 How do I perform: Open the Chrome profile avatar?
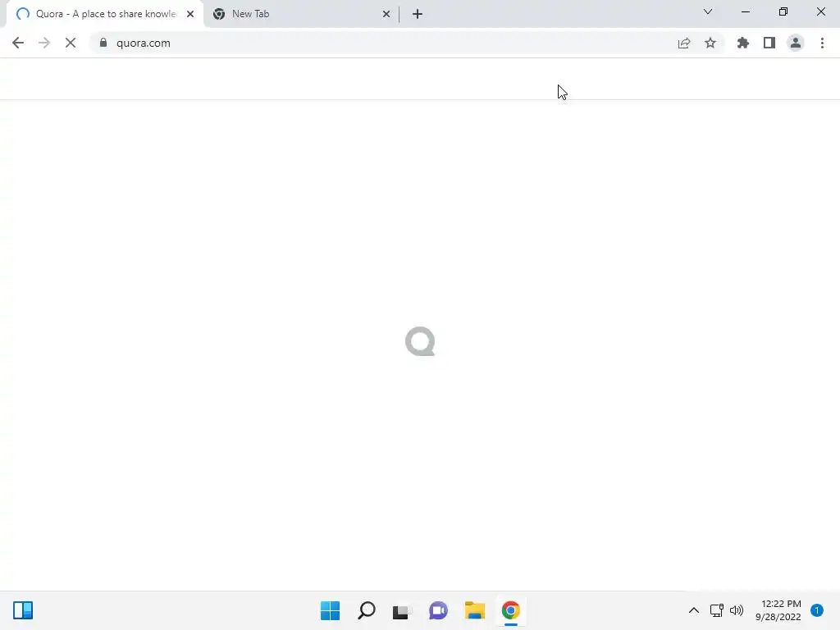tap(796, 43)
